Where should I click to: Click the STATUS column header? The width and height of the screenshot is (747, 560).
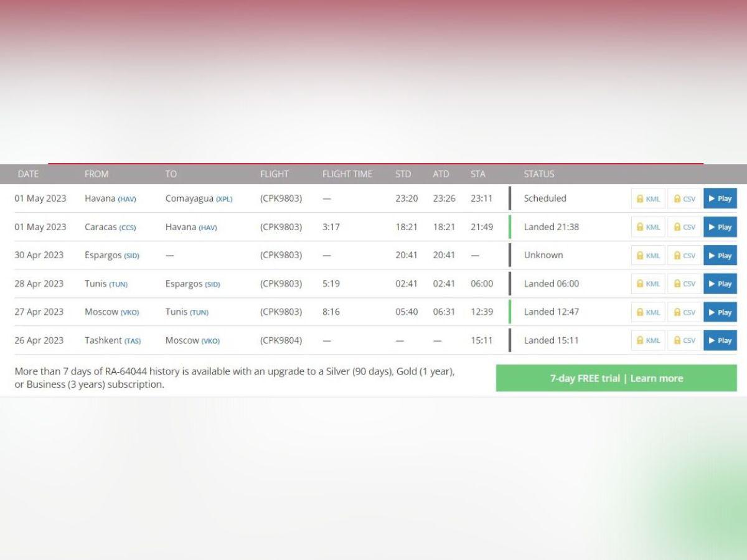pyautogui.click(x=538, y=174)
